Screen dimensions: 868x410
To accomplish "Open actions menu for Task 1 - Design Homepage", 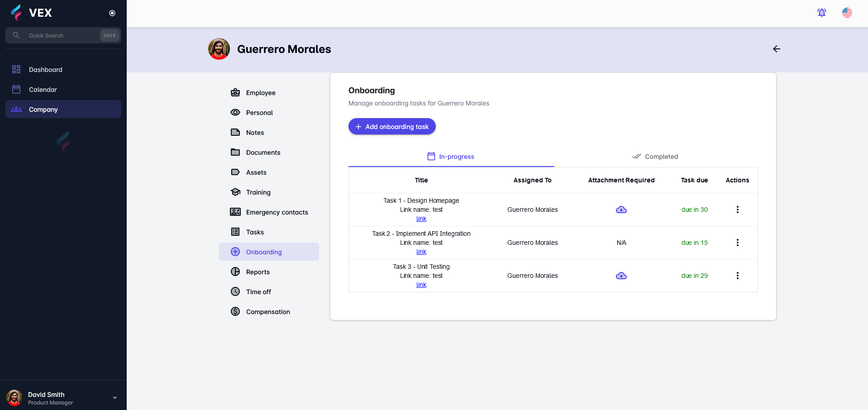I will click(737, 210).
